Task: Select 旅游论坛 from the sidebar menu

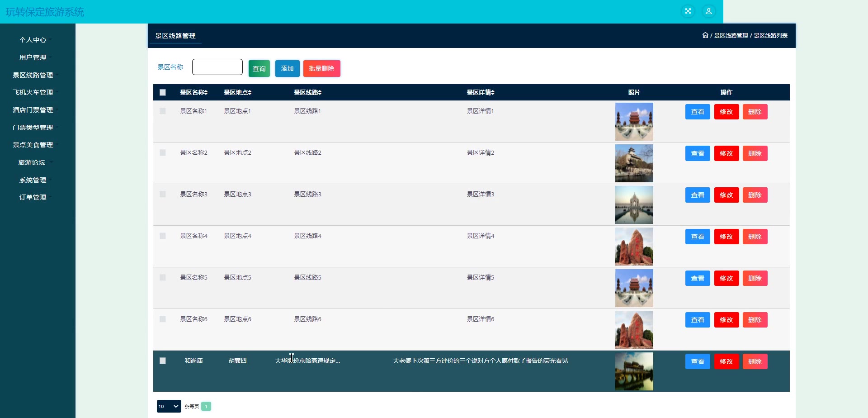Action: tap(32, 162)
